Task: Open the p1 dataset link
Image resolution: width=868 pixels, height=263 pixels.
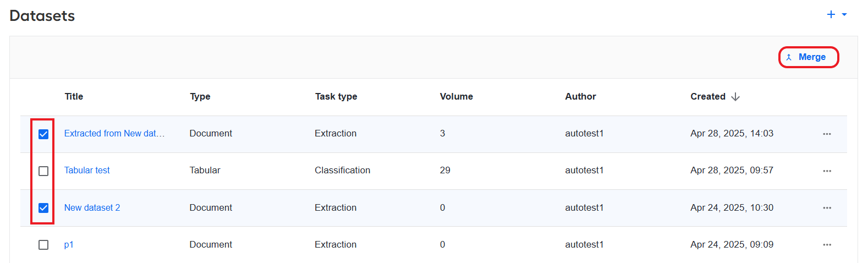Action: pyautogui.click(x=69, y=244)
